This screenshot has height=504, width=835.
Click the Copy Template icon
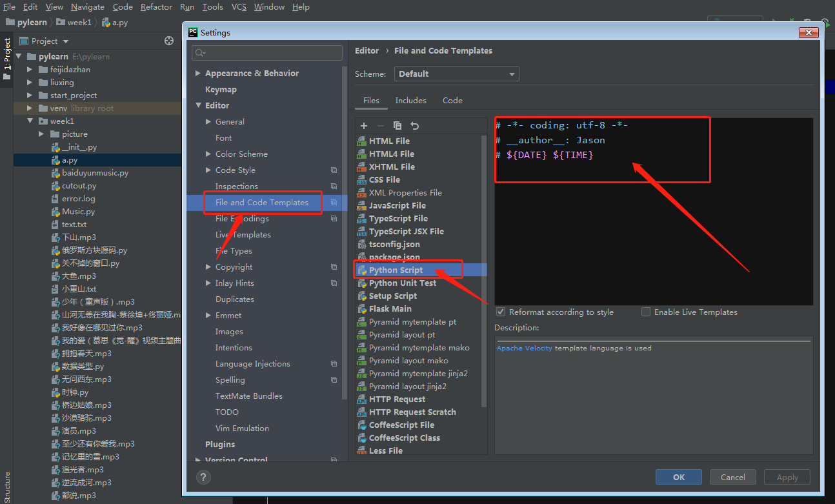tap(397, 126)
